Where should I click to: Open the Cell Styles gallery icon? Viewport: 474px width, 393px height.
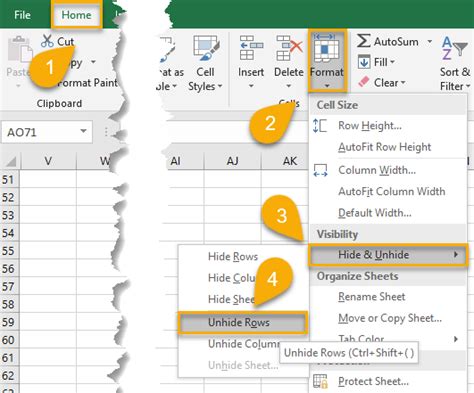tap(206, 48)
